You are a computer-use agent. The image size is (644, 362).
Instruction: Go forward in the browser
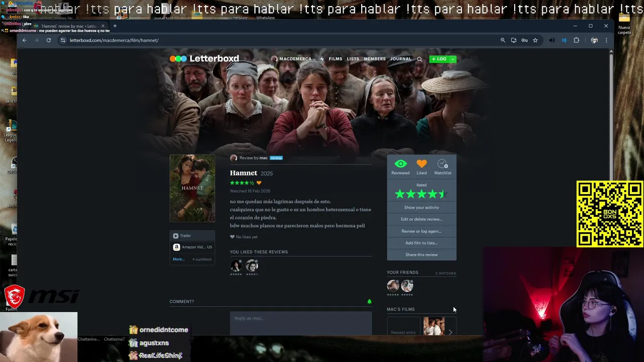pyautogui.click(x=36, y=40)
